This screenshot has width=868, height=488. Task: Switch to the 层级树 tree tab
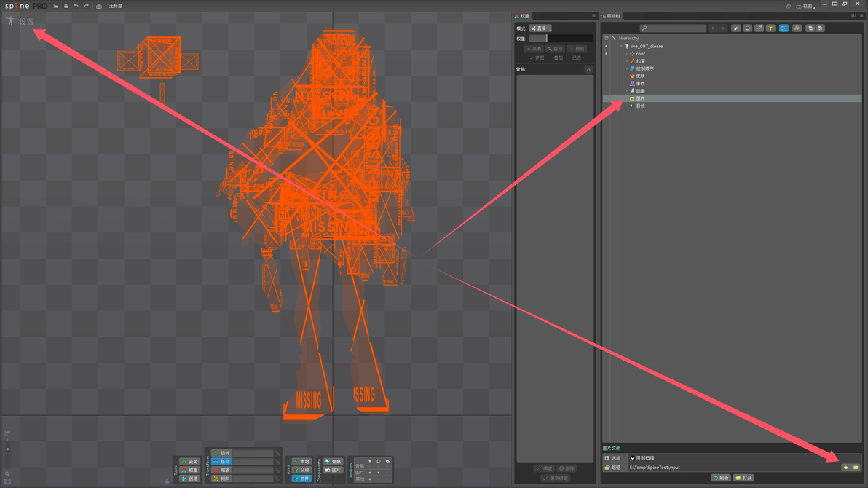tap(611, 16)
